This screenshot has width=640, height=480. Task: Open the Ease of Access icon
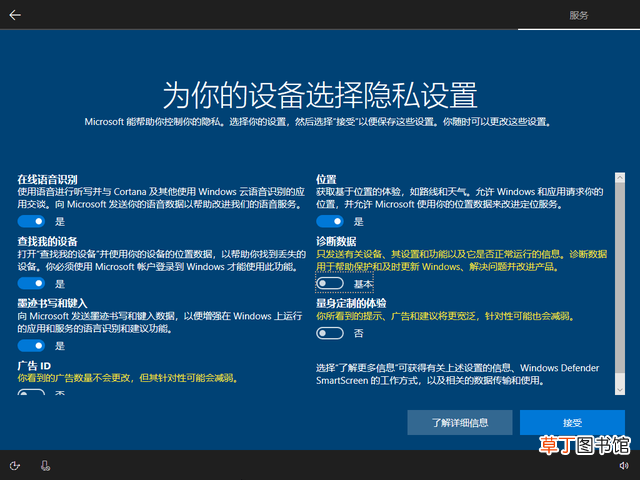pos(15,465)
